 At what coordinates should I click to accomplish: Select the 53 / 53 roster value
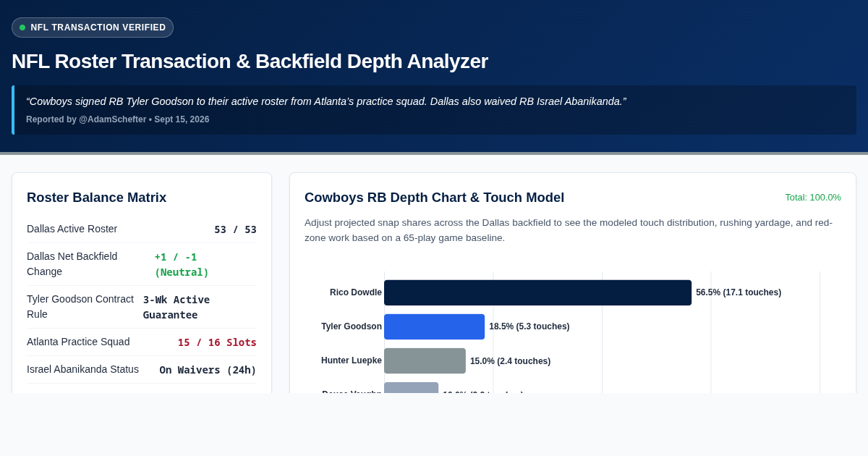coord(235,229)
